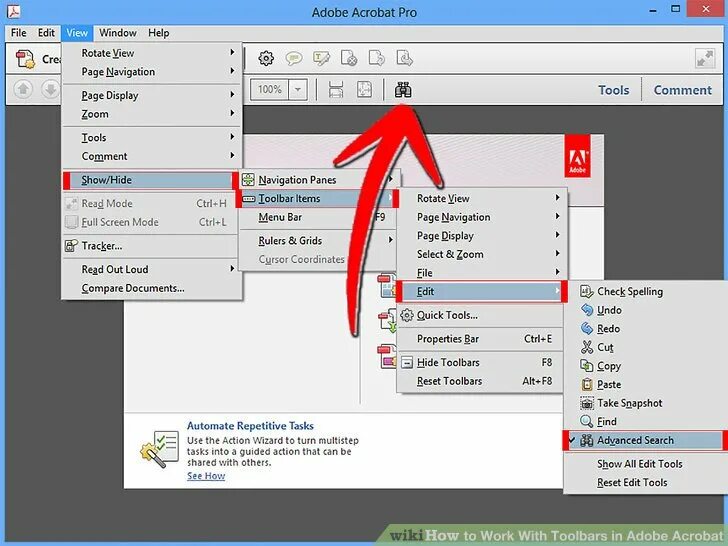The height and width of the screenshot is (546, 728).
Task: Expand the Tools submenu in the View menu
Action: coord(151,137)
